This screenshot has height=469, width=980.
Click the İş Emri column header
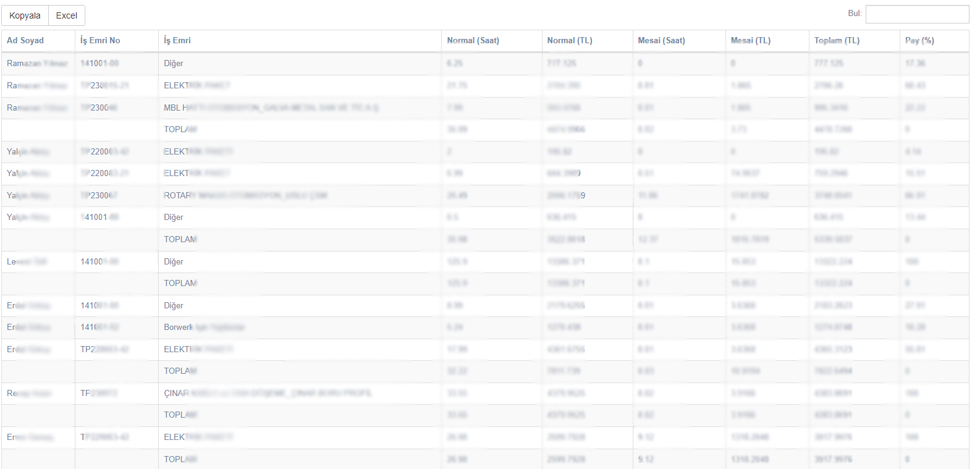tap(177, 40)
